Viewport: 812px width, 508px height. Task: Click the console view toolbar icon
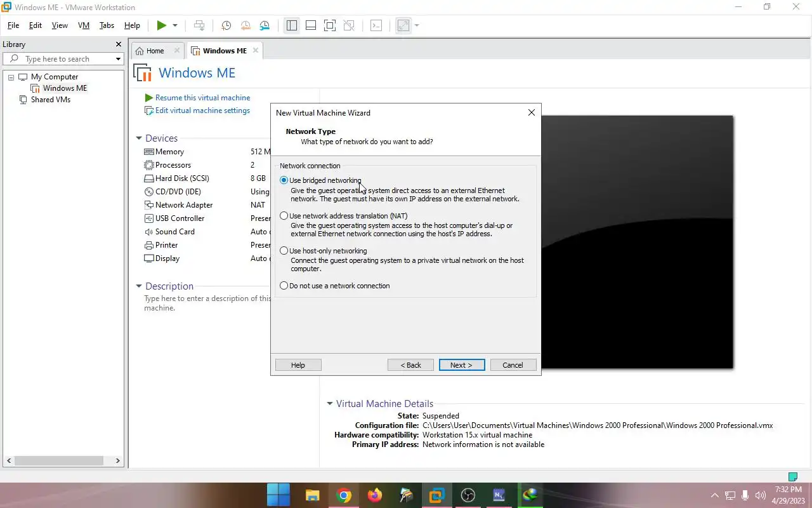pyautogui.click(x=376, y=25)
